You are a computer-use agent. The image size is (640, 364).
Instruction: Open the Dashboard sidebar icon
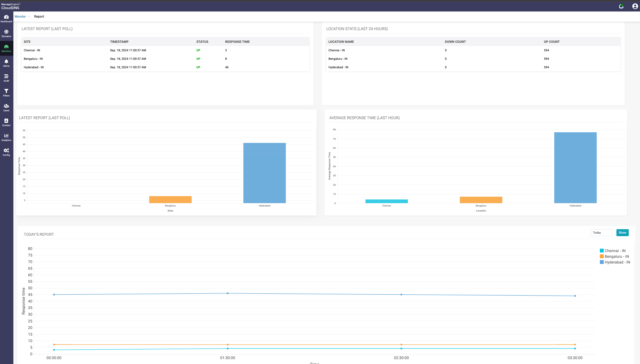point(6,18)
